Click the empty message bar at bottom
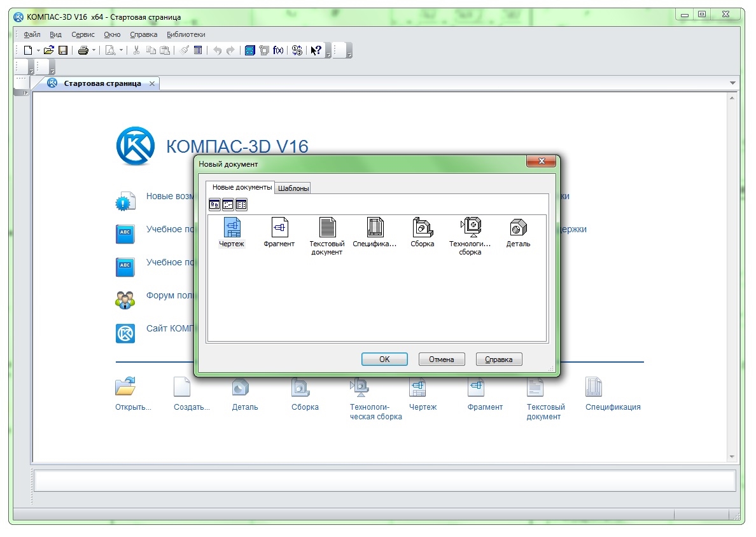This screenshot has height=537, width=756. tap(384, 480)
